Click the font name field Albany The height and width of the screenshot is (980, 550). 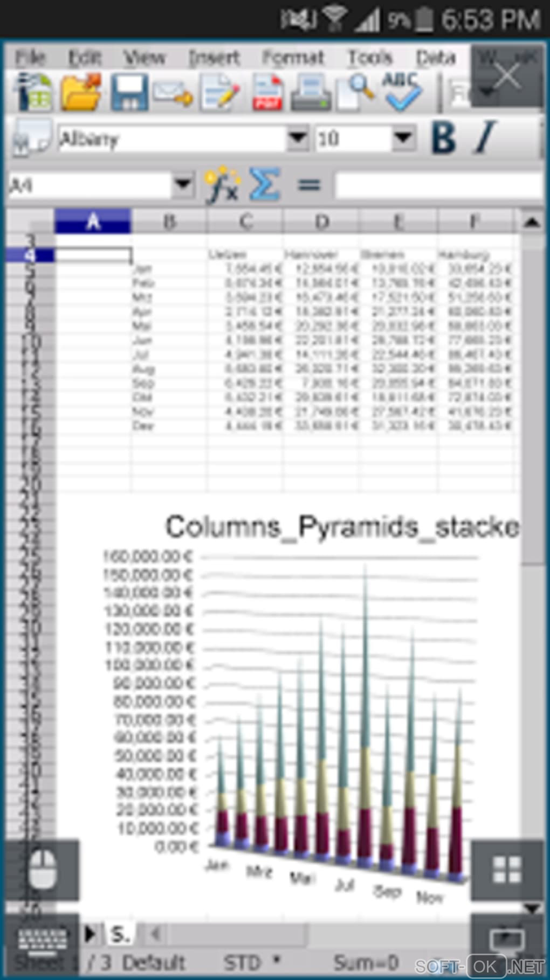[x=173, y=138]
